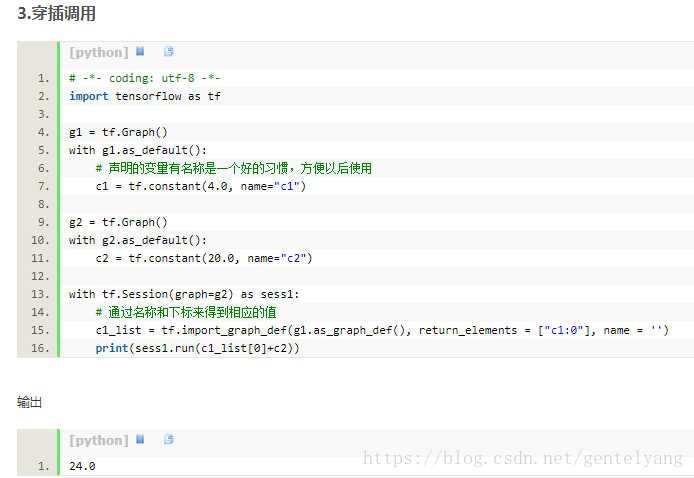Click the [python] label of the first code block

point(99,52)
